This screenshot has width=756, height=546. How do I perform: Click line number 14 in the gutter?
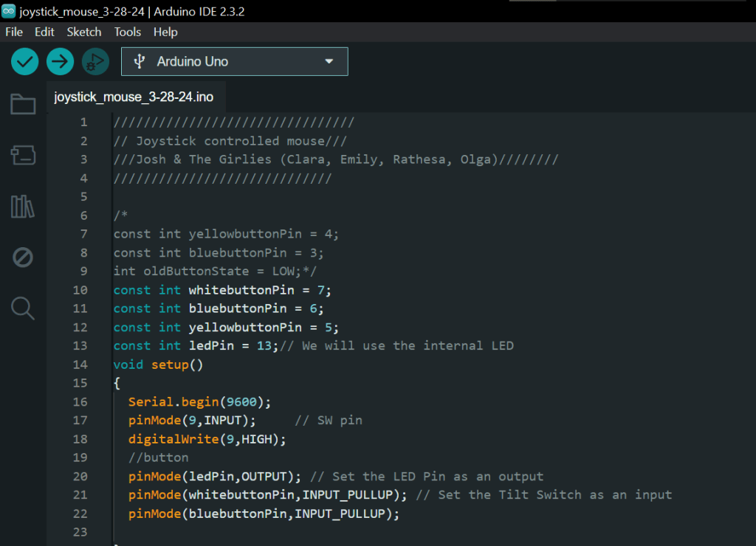tap(80, 364)
